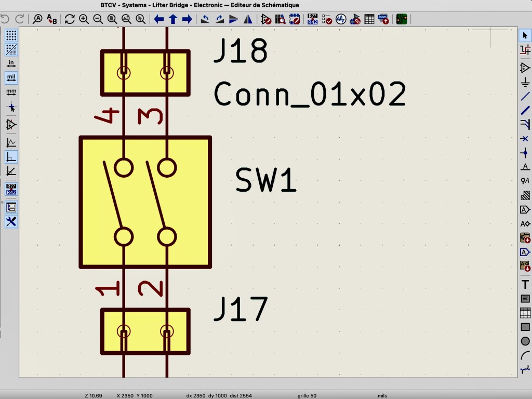Screen dimensions: 532x399
Task: Choose the Add Text tool
Action: (525, 285)
